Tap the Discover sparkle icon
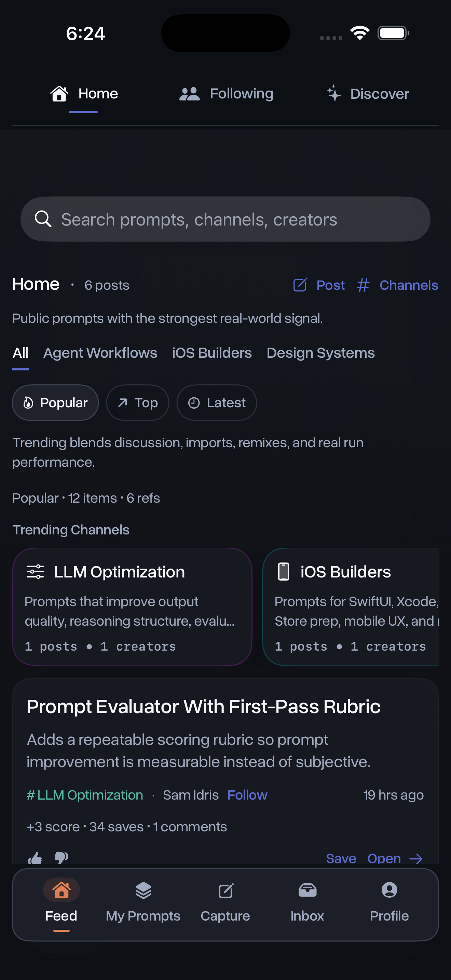The width and height of the screenshot is (451, 980). (x=334, y=93)
